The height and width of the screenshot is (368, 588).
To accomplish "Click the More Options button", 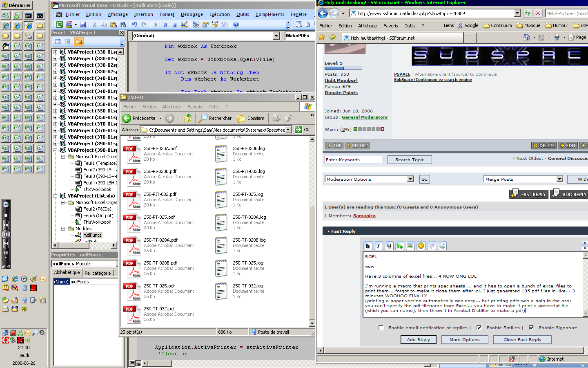I will click(465, 339).
